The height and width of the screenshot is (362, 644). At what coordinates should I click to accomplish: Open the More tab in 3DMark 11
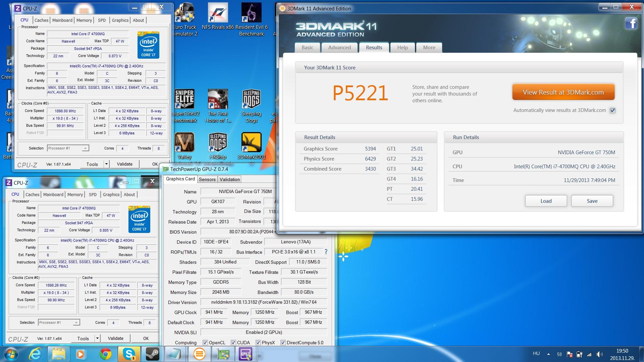[x=429, y=48]
